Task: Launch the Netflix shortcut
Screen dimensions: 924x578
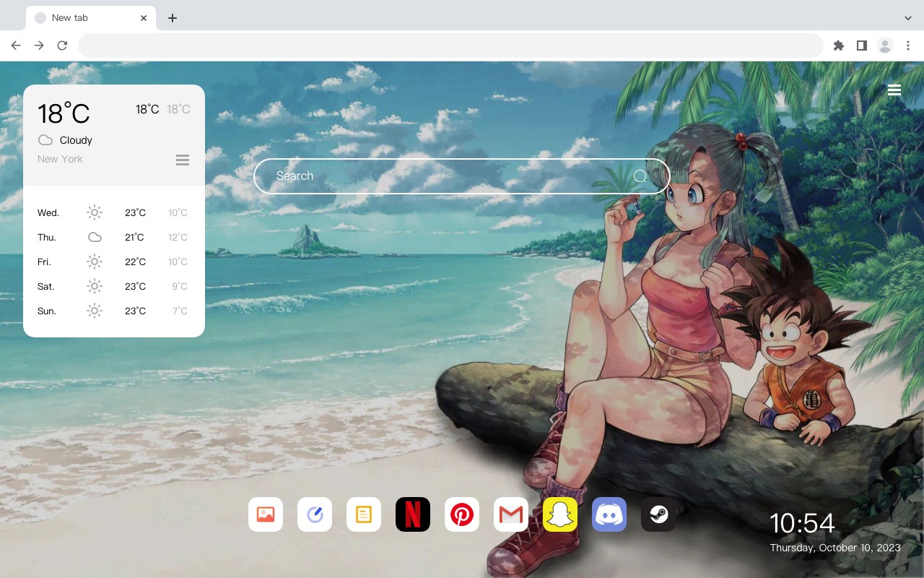Action: coord(413,514)
